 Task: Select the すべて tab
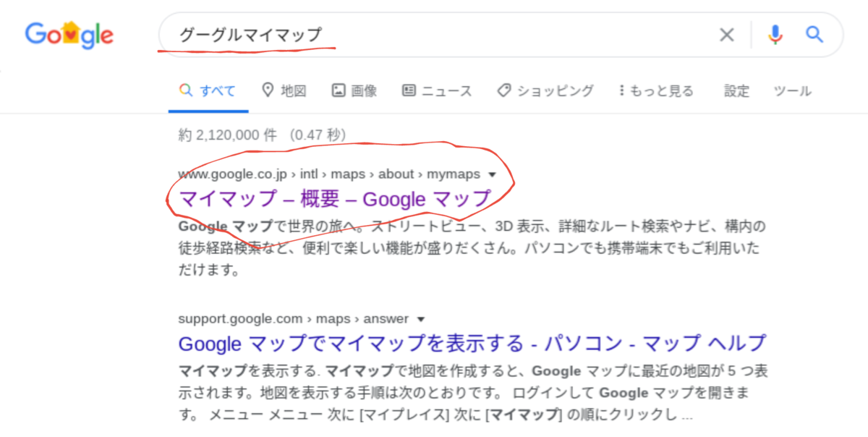point(208,91)
